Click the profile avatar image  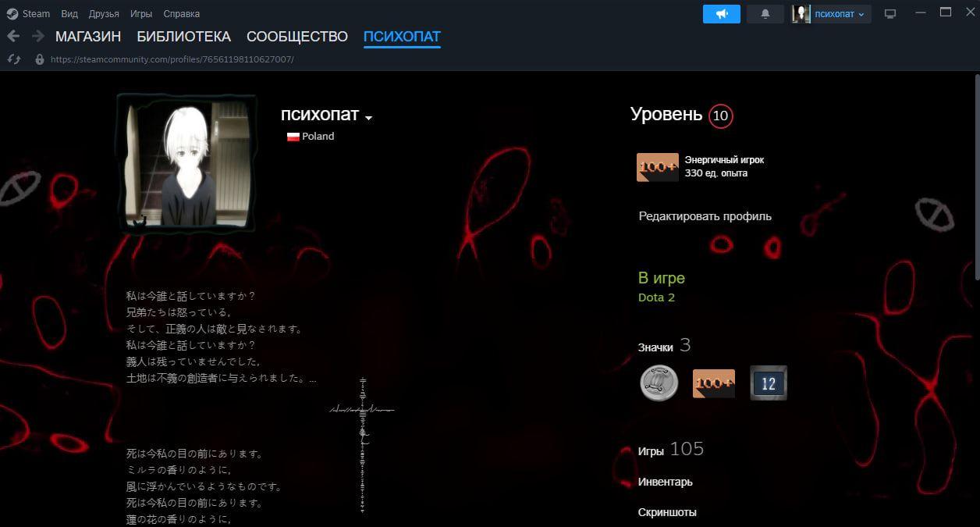[x=186, y=163]
